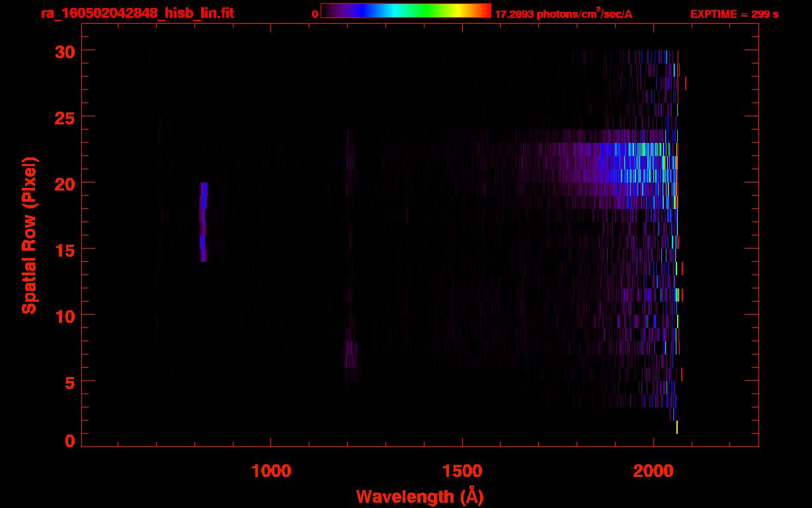
Task: Click the filename ra_160502042848_hisb_lin.fit title
Action: [x=137, y=13]
